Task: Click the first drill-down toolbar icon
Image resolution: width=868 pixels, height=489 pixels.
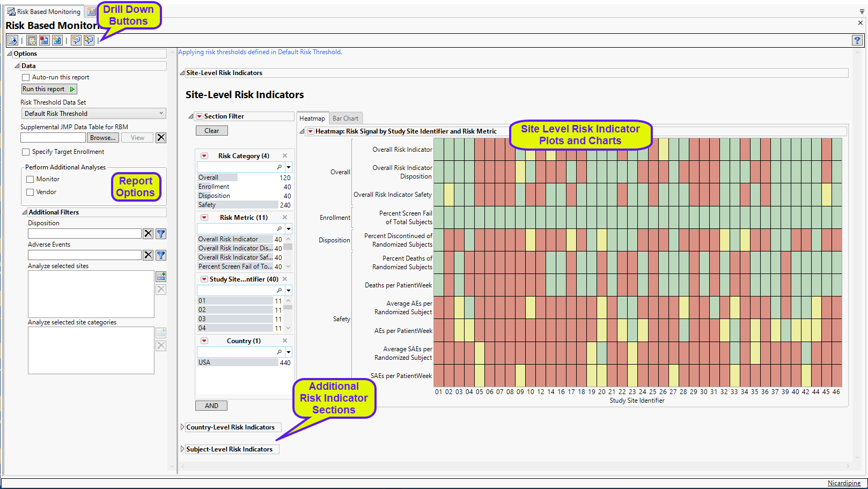Action: 12,40
